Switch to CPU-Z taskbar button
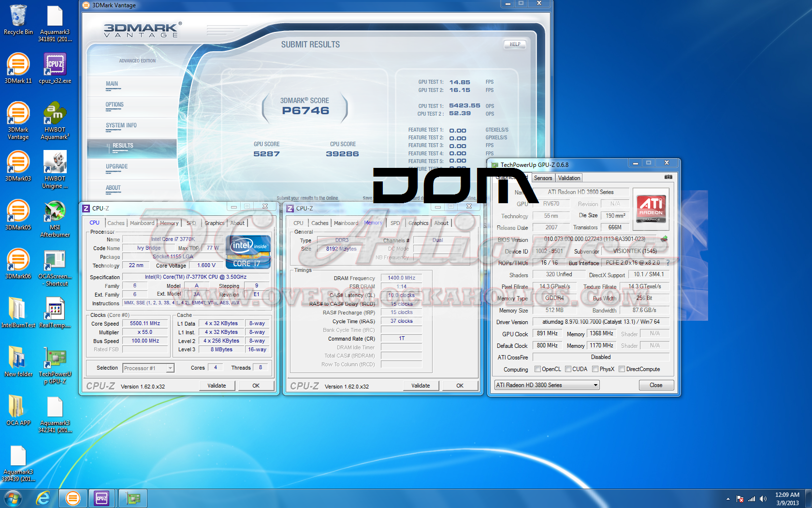The image size is (812, 508). tap(101, 498)
